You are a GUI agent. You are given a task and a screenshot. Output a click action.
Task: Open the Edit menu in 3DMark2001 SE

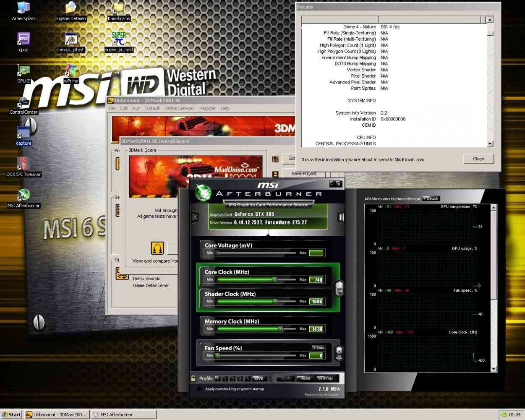(124, 108)
